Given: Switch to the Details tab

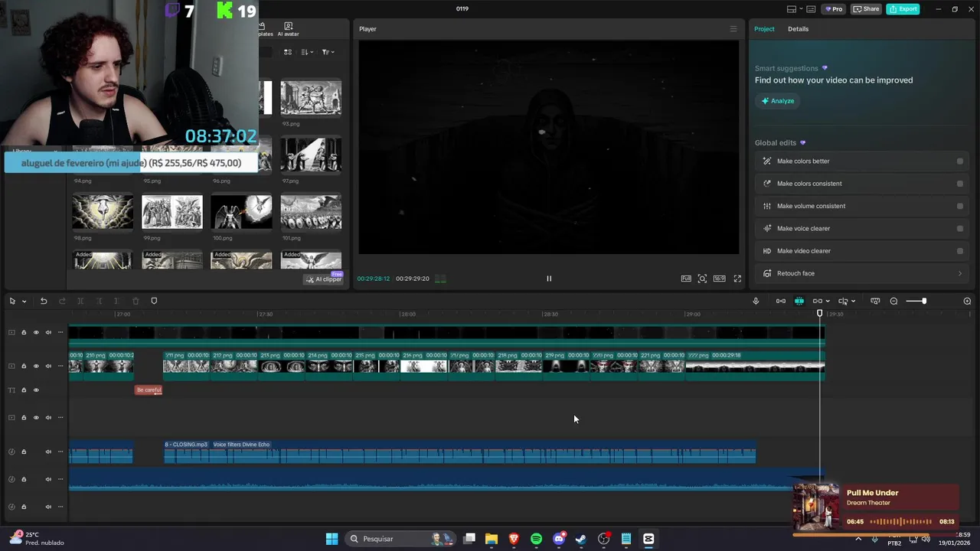Looking at the screenshot, I should pyautogui.click(x=798, y=29).
